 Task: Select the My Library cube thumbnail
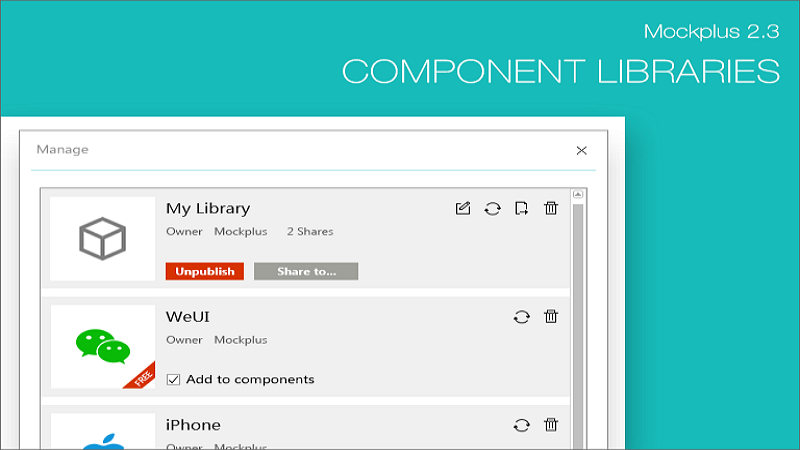click(102, 239)
